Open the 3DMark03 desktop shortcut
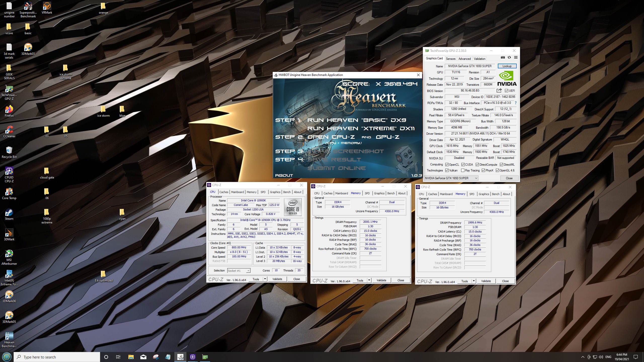This screenshot has width=644, height=362. 28,49
